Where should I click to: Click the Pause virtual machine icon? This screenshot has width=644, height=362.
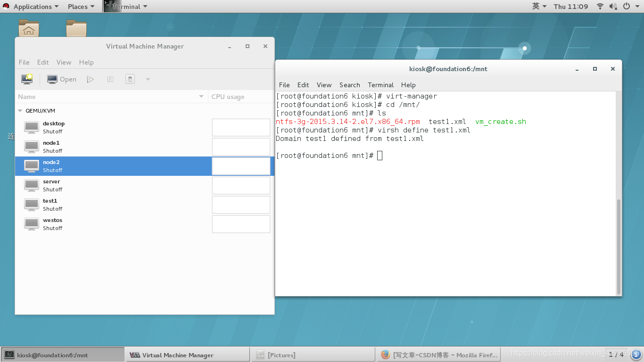(x=110, y=79)
